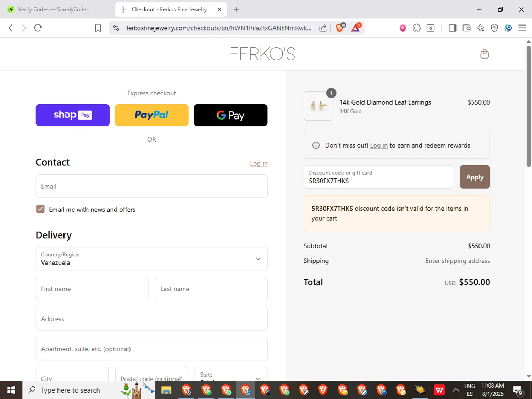Screen dimensions: 532x399
Task: Focus the Email input field
Action: 151,186
